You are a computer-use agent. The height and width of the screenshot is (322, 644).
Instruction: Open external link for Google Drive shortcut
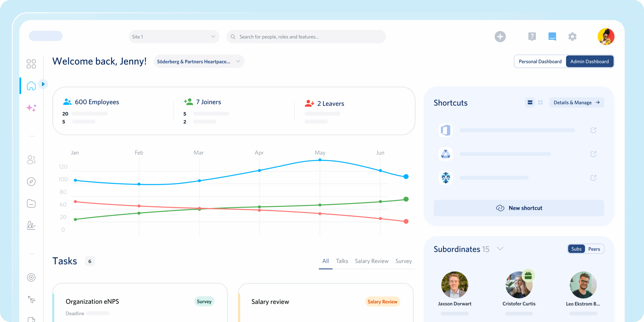(593, 154)
